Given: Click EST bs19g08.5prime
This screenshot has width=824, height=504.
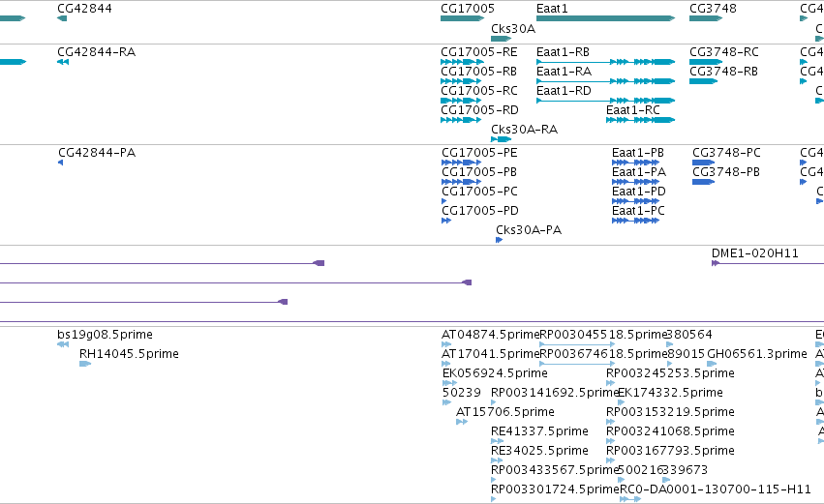Looking at the screenshot, I should pyautogui.click(x=106, y=335).
